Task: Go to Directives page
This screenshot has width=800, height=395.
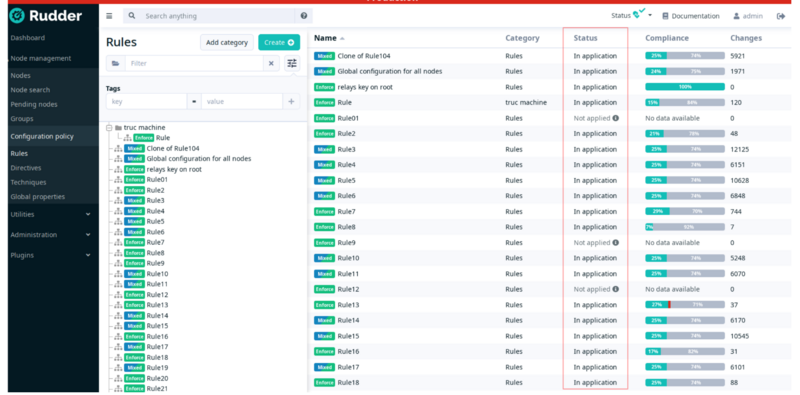Action: tap(26, 168)
